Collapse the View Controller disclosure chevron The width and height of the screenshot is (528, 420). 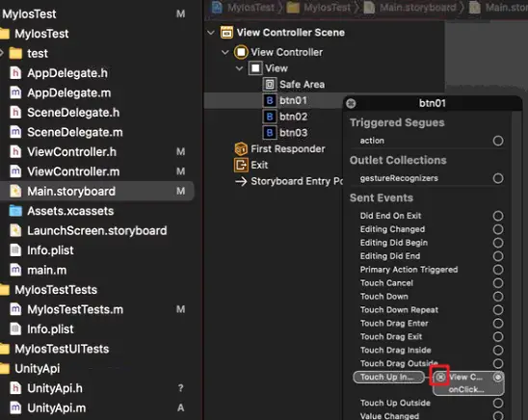point(224,52)
